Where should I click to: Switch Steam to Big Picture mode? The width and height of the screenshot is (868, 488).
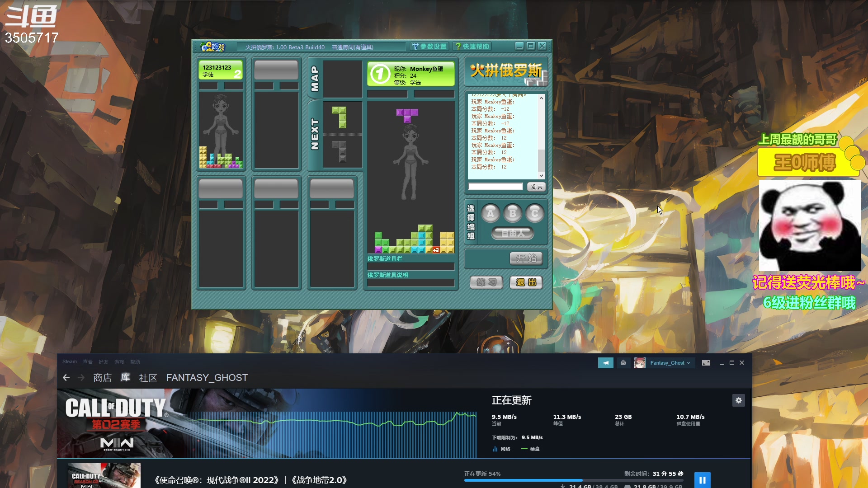pyautogui.click(x=706, y=363)
